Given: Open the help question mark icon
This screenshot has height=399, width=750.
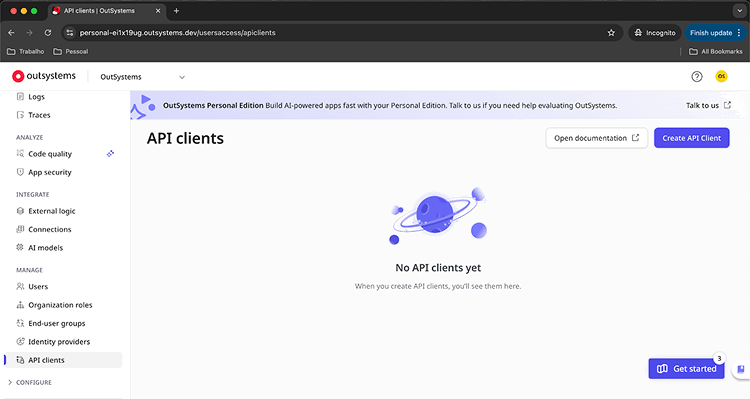Looking at the screenshot, I should click(696, 77).
